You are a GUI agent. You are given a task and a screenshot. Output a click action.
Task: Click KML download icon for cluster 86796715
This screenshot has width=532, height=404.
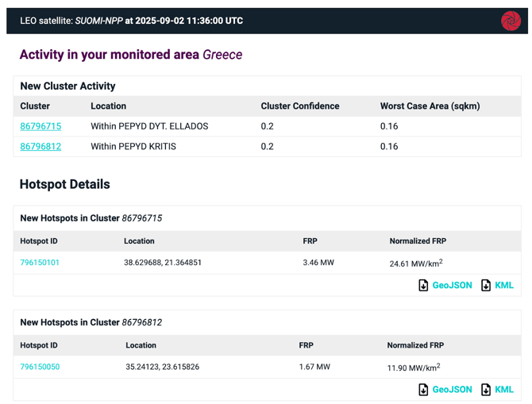click(486, 285)
